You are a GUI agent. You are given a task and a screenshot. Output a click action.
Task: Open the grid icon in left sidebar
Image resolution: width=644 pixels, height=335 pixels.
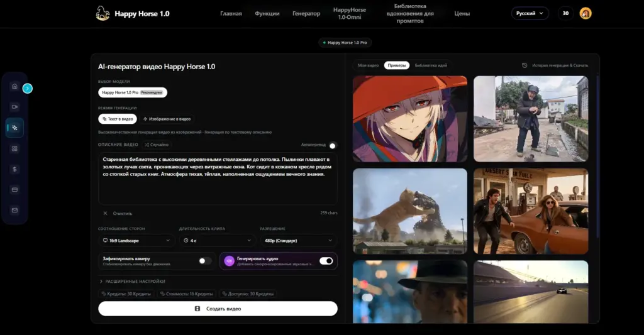pos(15,148)
